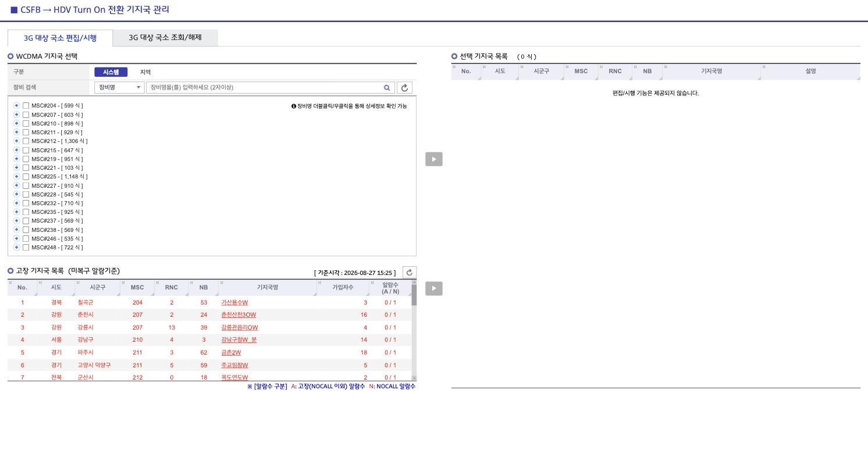Image resolution: width=868 pixels, height=472 pixels.
Task: Click the fault list vertical scrollbar thumb
Action: pos(414,295)
